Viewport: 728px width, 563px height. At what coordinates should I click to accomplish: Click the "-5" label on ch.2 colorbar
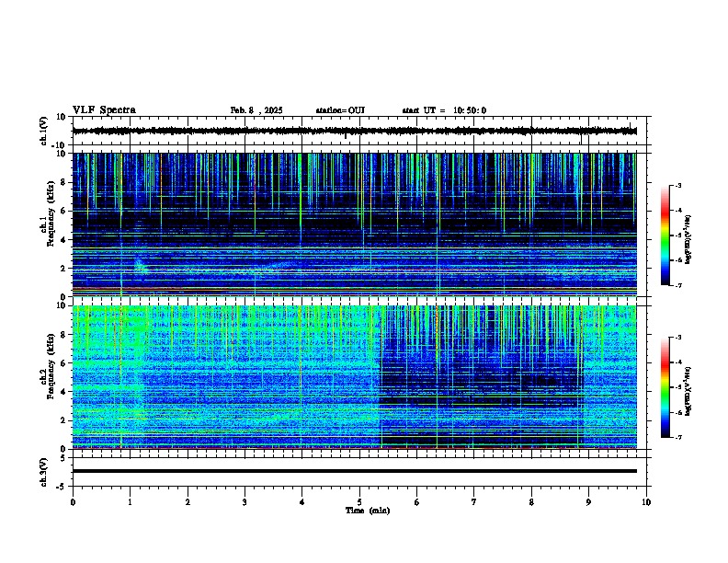point(678,387)
